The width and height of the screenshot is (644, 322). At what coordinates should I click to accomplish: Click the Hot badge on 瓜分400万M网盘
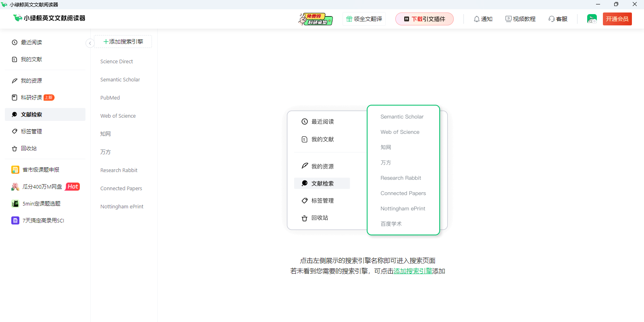pos(73,187)
